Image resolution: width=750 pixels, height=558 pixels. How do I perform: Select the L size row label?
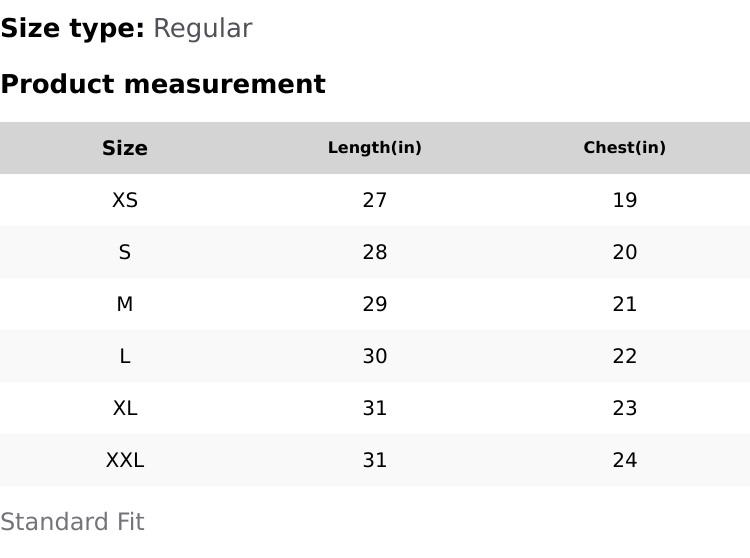(x=125, y=356)
